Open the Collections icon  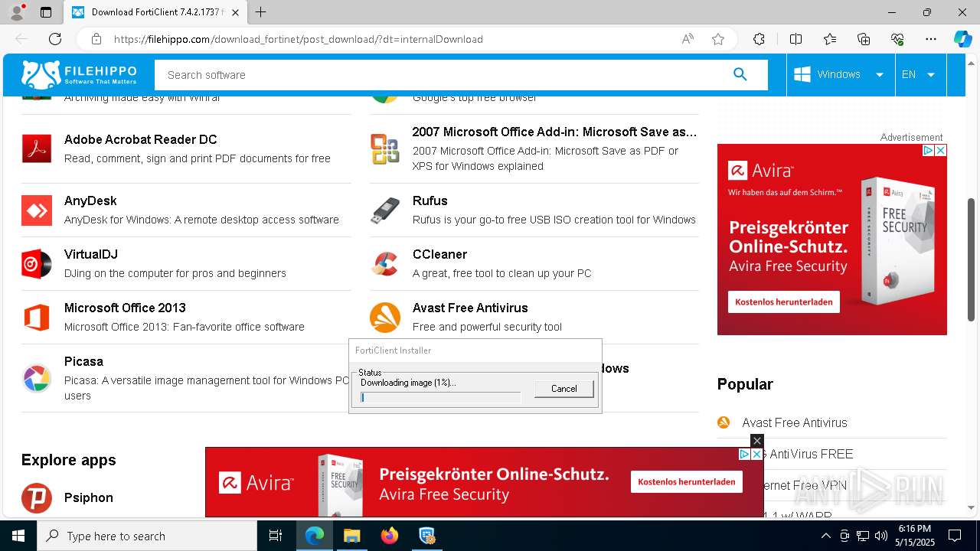pyautogui.click(x=864, y=39)
